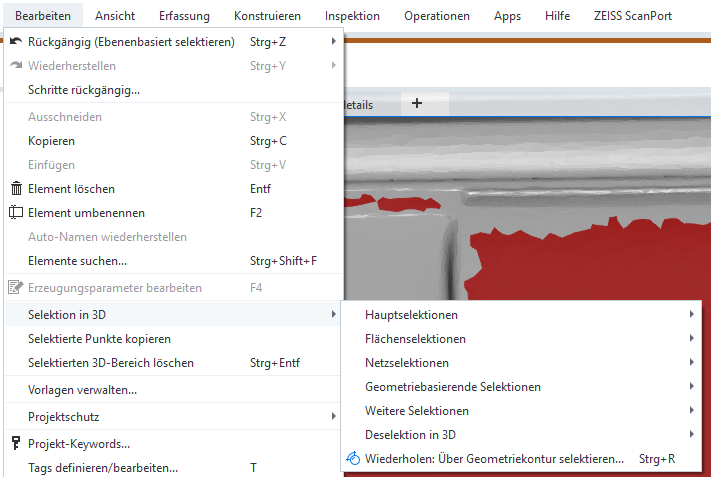The image size is (711, 477).
Task: Expand the Selektion in 3D submenu arrow
Action: (333, 314)
